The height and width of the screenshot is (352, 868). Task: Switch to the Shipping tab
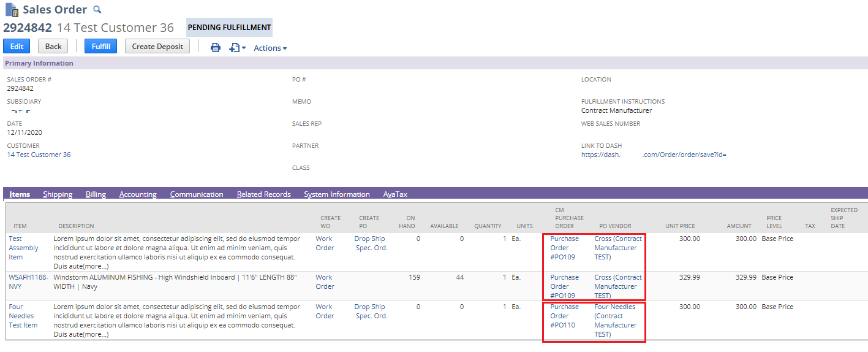tap(58, 194)
